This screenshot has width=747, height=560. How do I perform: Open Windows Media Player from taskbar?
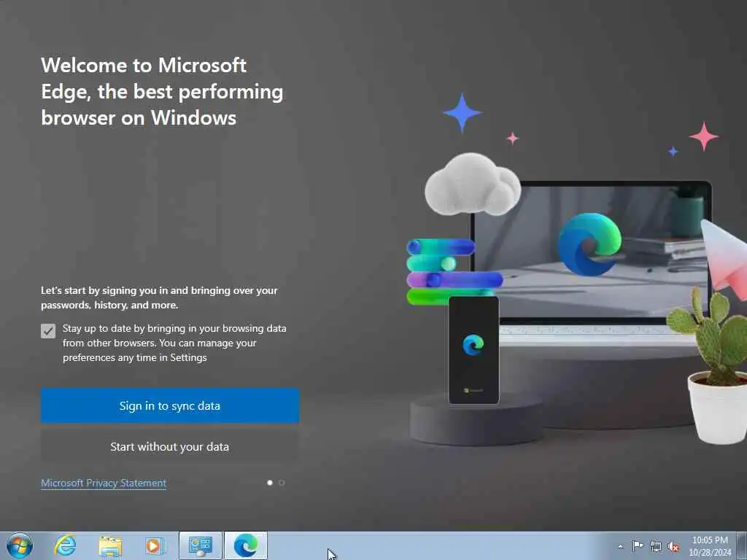tap(155, 545)
